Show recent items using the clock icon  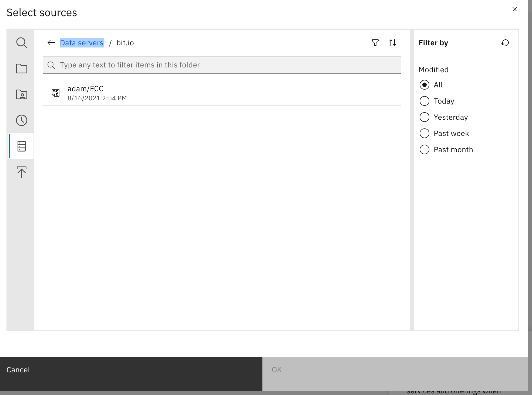click(21, 120)
